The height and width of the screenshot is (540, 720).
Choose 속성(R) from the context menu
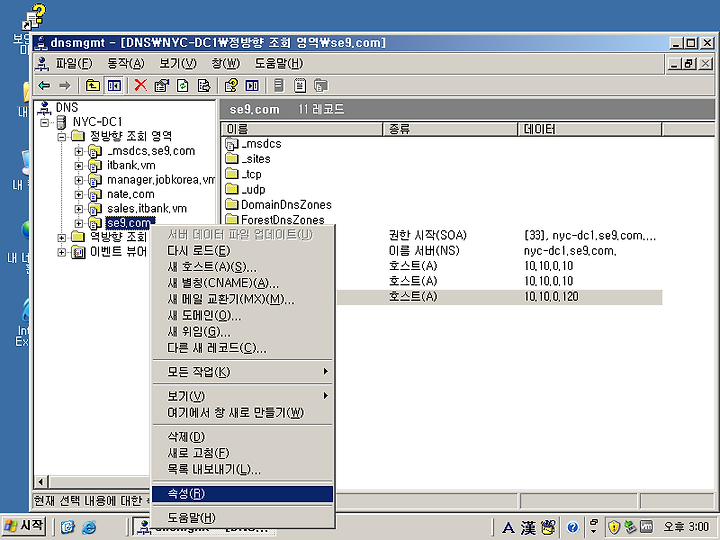(x=242, y=494)
